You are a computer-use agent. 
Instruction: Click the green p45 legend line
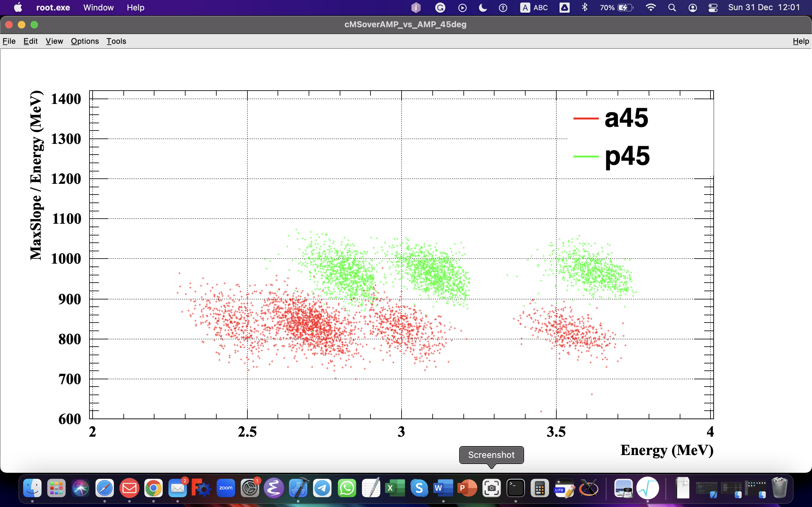point(586,156)
